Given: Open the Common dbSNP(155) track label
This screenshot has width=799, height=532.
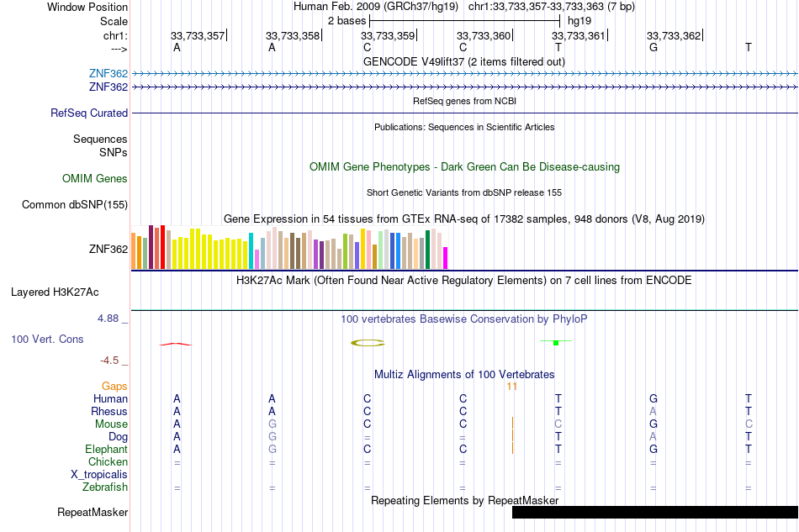Looking at the screenshot, I should coord(74,205).
